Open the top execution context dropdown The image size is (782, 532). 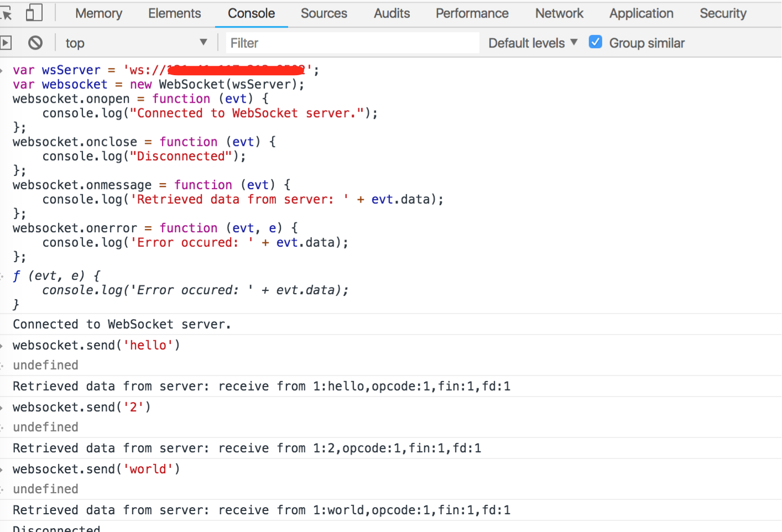pos(135,43)
